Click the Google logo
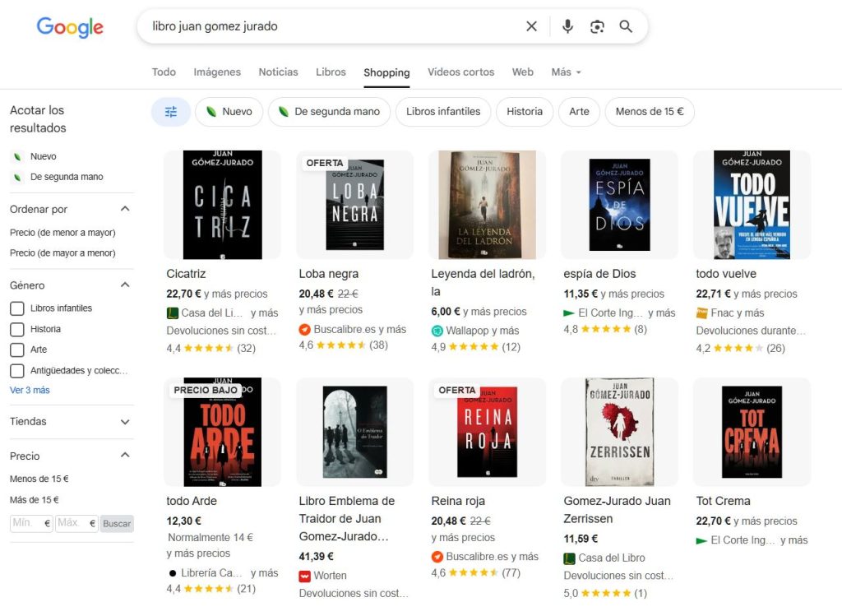The height and width of the screenshot is (616, 842). tap(70, 27)
